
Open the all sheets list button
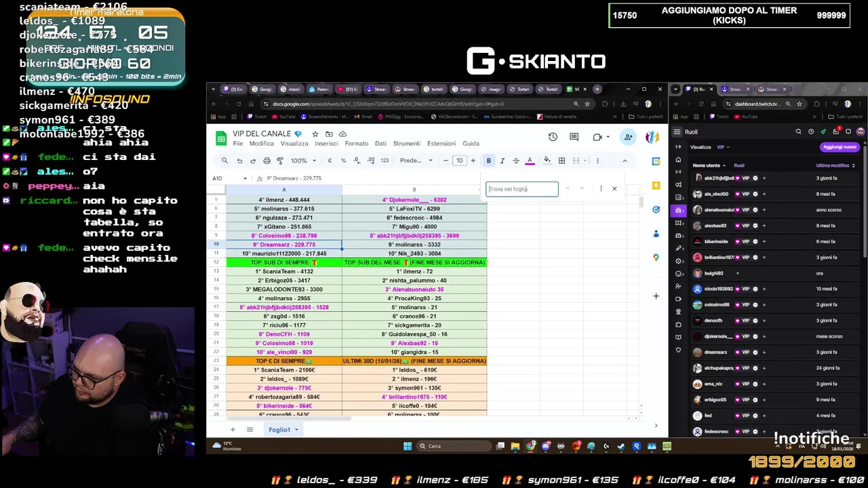pos(250,430)
